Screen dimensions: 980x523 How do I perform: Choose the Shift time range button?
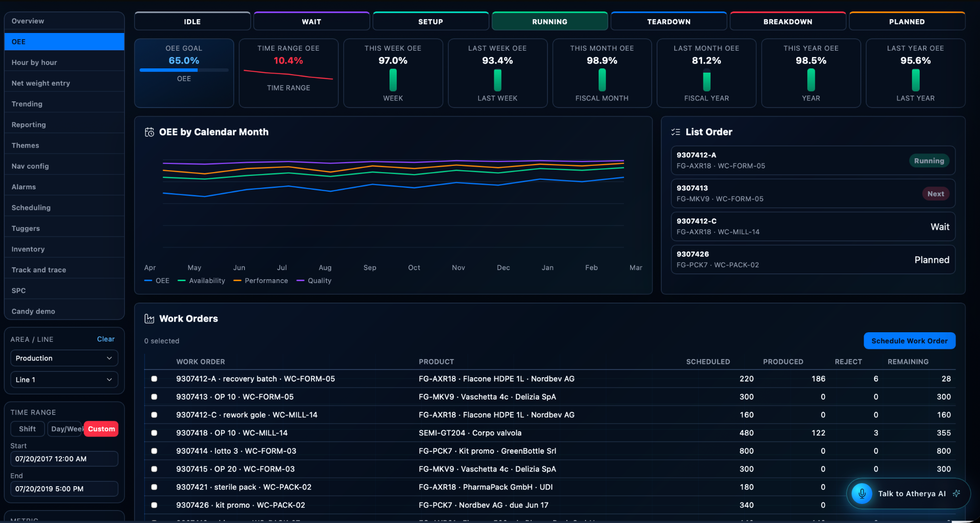(x=27, y=429)
